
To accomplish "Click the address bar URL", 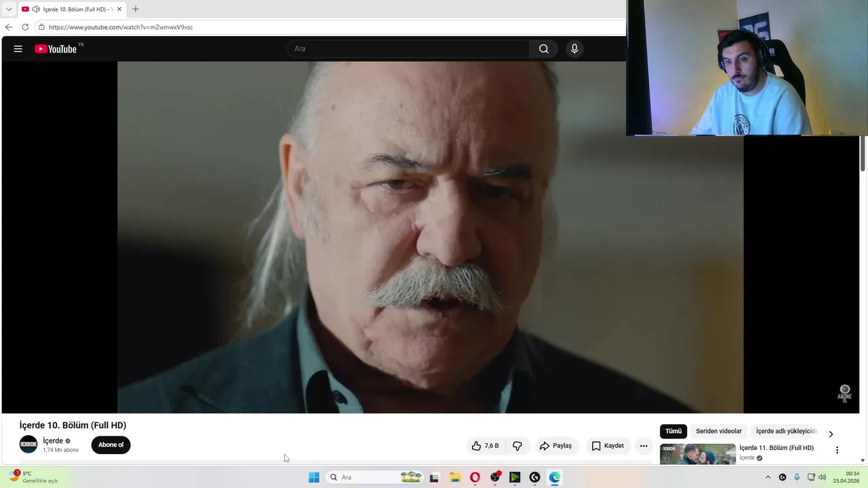I will [121, 27].
